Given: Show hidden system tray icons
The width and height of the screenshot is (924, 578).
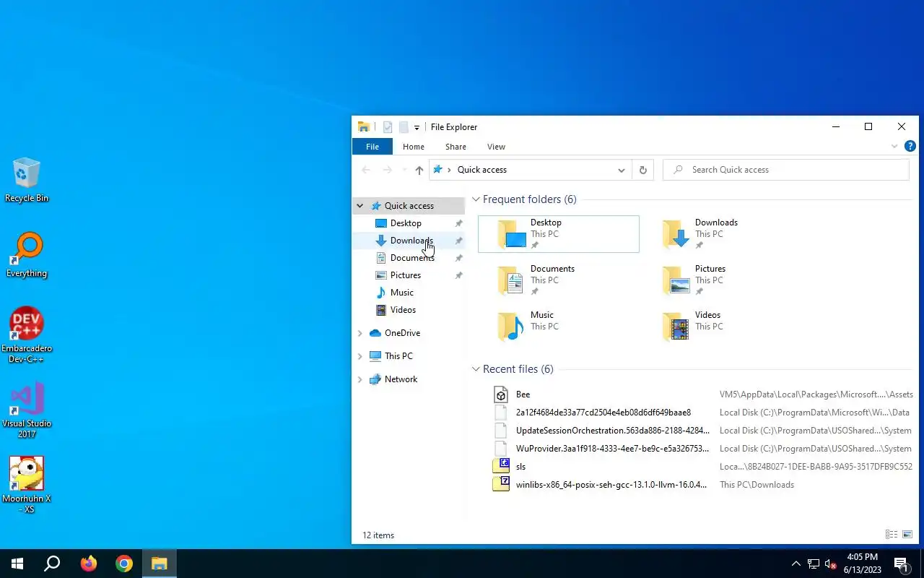Looking at the screenshot, I should point(796,564).
